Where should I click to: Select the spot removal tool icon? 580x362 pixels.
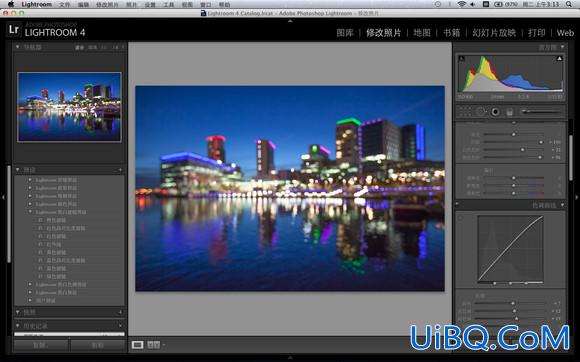pos(480,112)
